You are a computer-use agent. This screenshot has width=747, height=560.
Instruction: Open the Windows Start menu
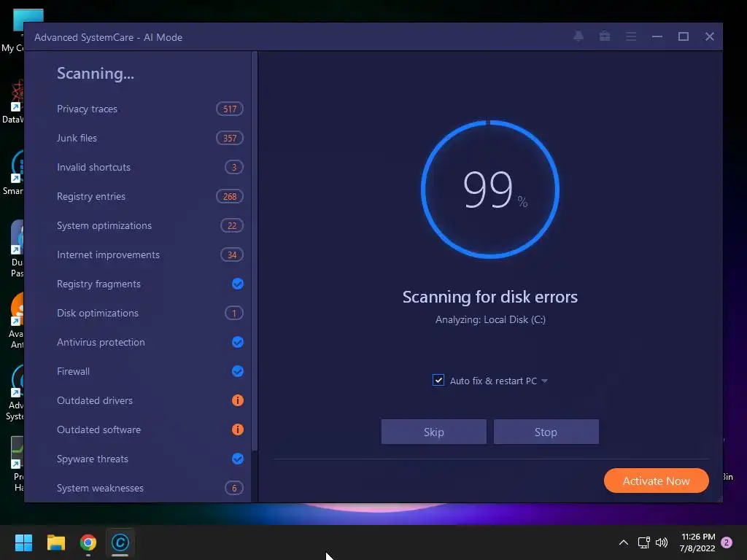23,542
